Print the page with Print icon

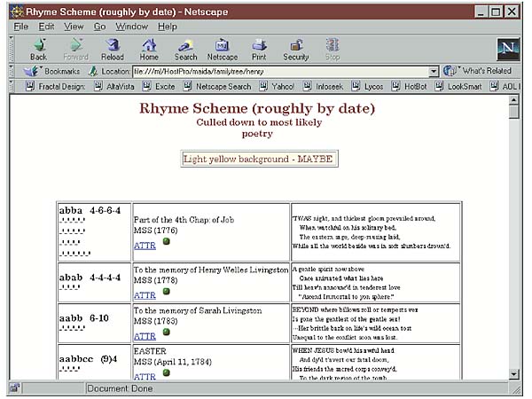259,44
